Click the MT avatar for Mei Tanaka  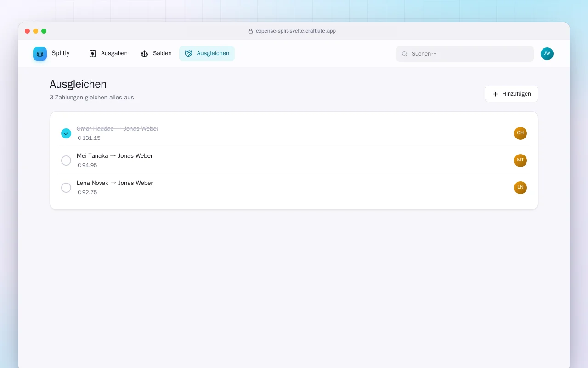(x=520, y=161)
